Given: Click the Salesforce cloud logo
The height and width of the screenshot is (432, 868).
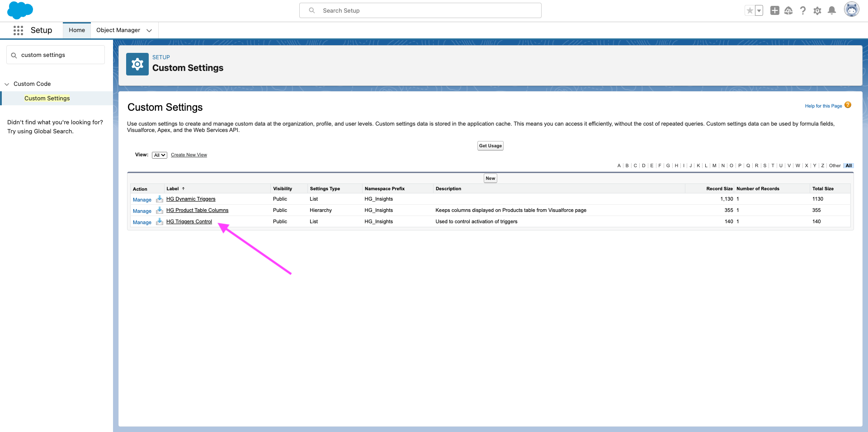Looking at the screenshot, I should coord(20,10).
